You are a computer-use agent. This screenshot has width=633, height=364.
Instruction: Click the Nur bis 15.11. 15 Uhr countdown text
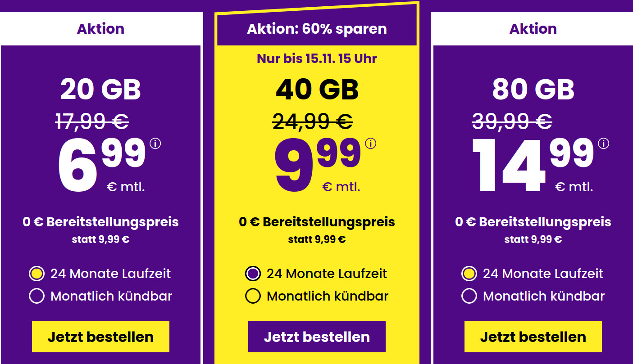[316, 58]
